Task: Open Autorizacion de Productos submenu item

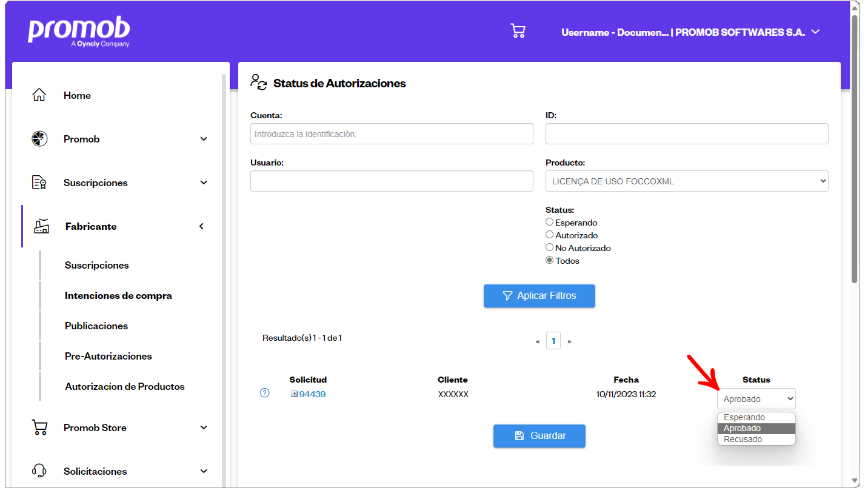Action: click(125, 386)
